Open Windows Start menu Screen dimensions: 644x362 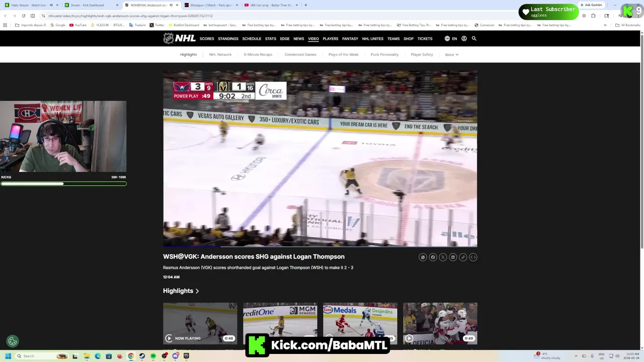point(8,356)
